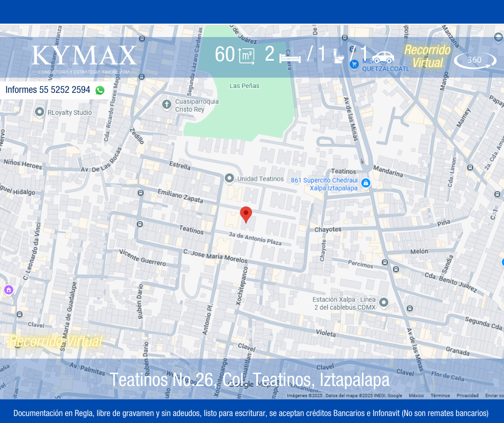Click the red location pin on the map

coord(246,214)
